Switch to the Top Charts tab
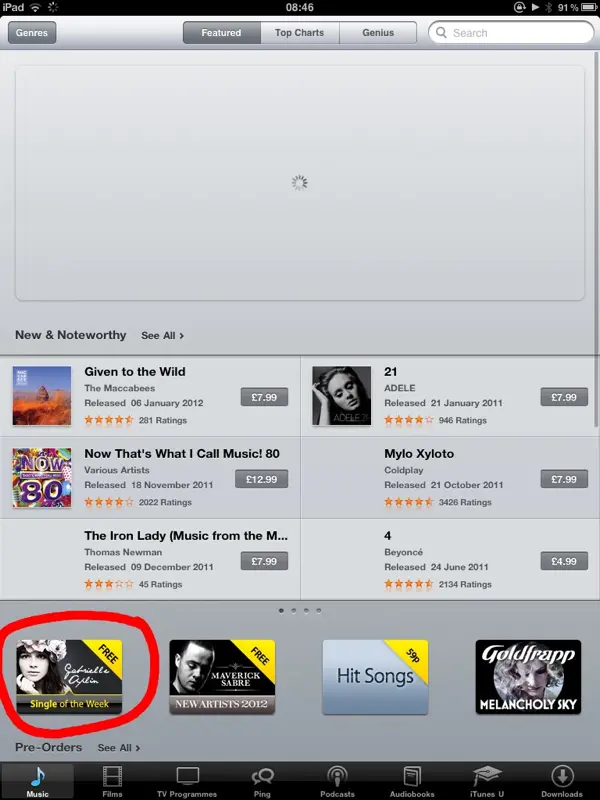Image resolution: width=600 pixels, height=800 pixels. [299, 33]
